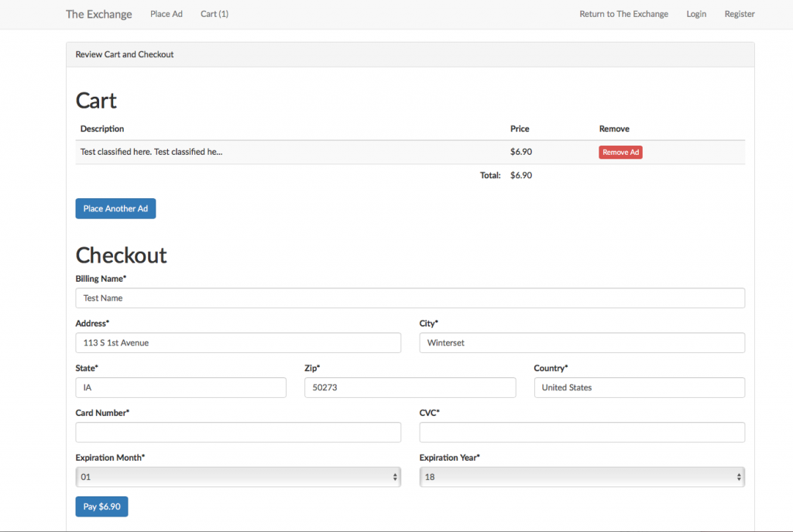Focus the Card Number field
Screen dimensions: 793x532
click(x=239, y=432)
